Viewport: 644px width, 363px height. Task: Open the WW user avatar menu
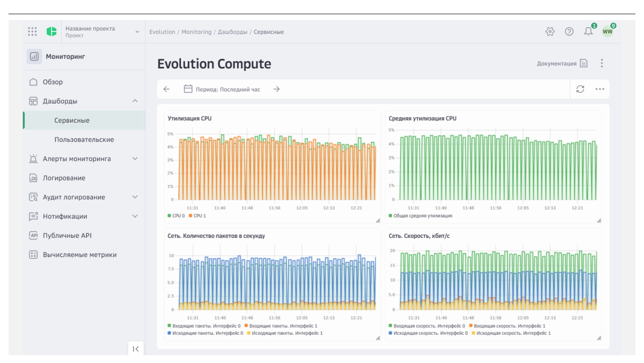[x=608, y=31]
